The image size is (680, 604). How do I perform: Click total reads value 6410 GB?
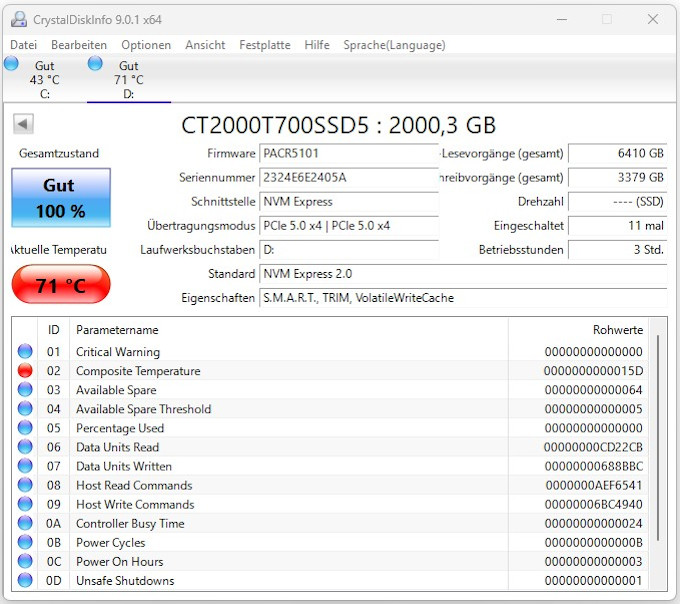[618, 153]
